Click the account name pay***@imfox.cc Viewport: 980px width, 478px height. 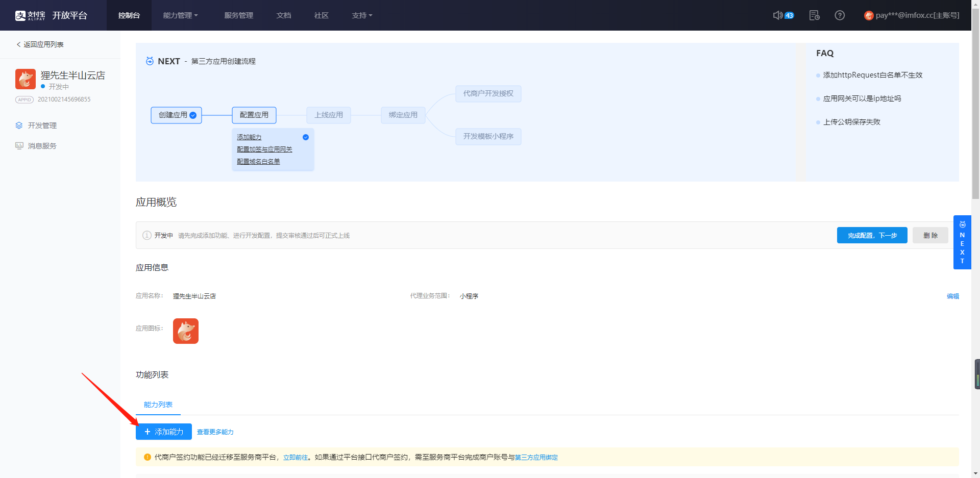click(917, 15)
